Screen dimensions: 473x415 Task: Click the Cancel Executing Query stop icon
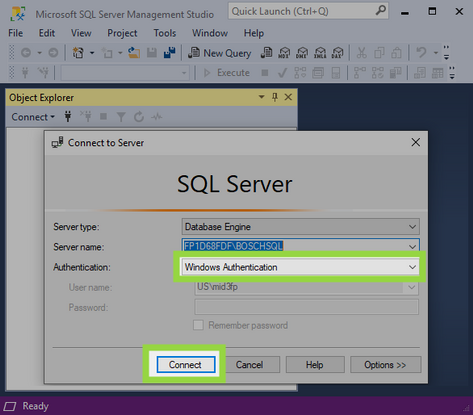click(265, 73)
